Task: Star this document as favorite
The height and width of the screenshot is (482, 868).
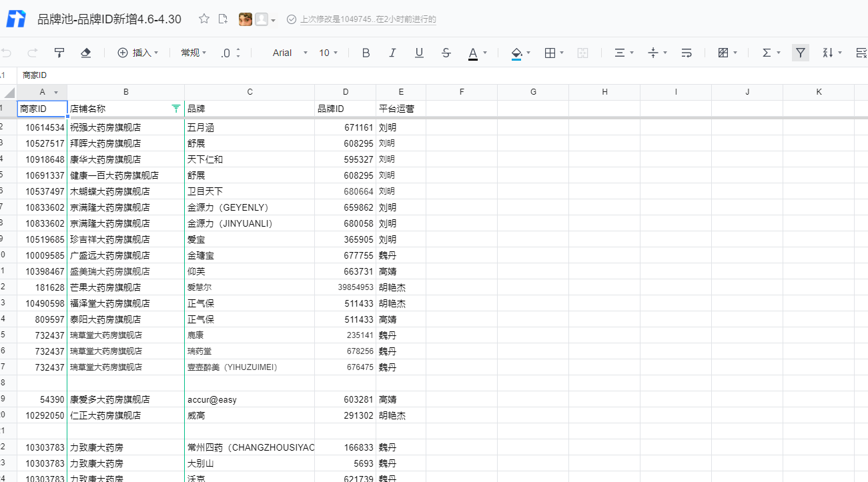Action: [x=204, y=19]
